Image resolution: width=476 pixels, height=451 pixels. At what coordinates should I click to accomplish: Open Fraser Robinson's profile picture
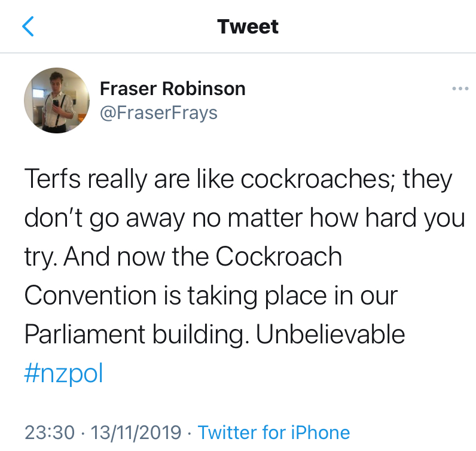57,100
